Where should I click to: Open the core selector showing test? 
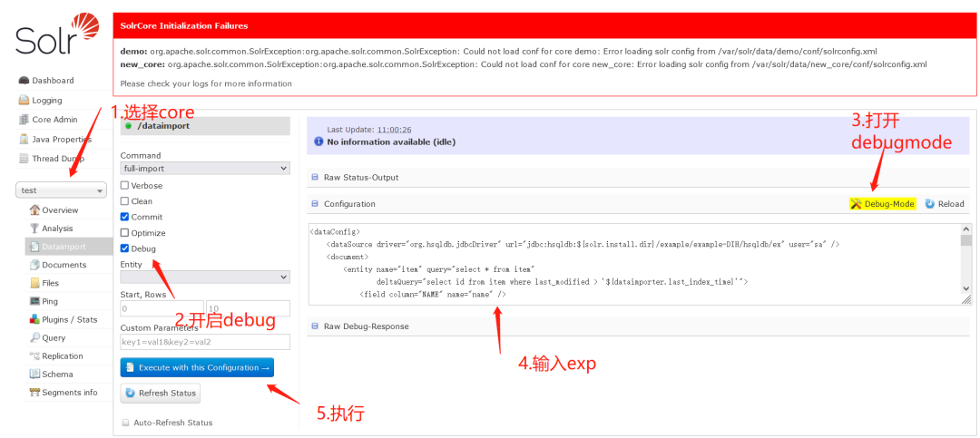point(62,190)
